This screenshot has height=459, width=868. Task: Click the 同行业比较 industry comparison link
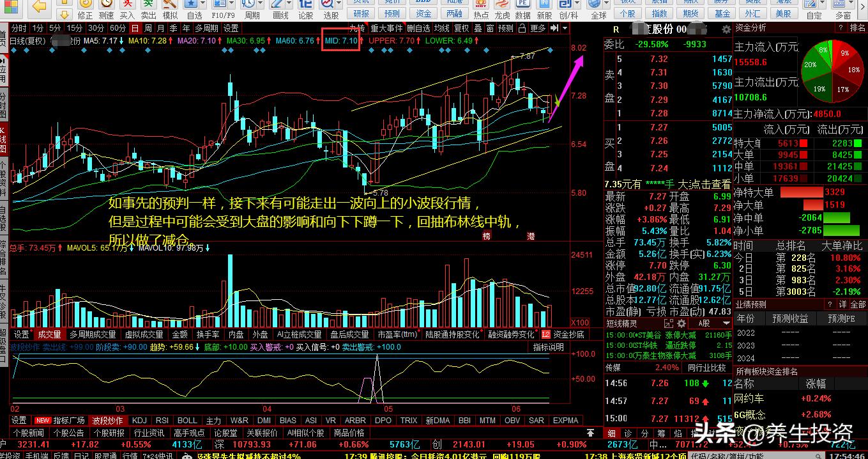click(x=706, y=368)
